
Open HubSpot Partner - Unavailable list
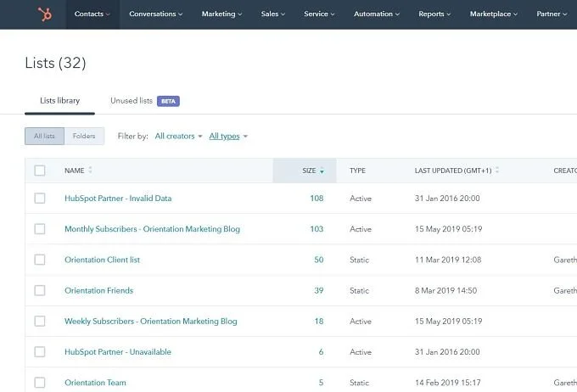click(118, 352)
